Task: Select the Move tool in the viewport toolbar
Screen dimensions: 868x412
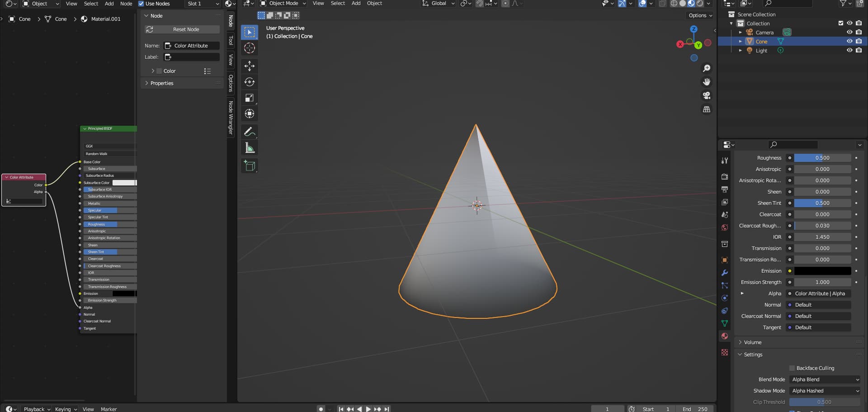Action: click(x=250, y=66)
